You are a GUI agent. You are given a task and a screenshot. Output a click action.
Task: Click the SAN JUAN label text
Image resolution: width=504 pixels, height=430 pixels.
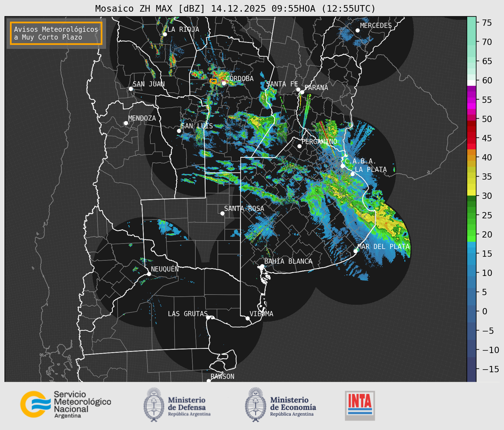tap(149, 84)
